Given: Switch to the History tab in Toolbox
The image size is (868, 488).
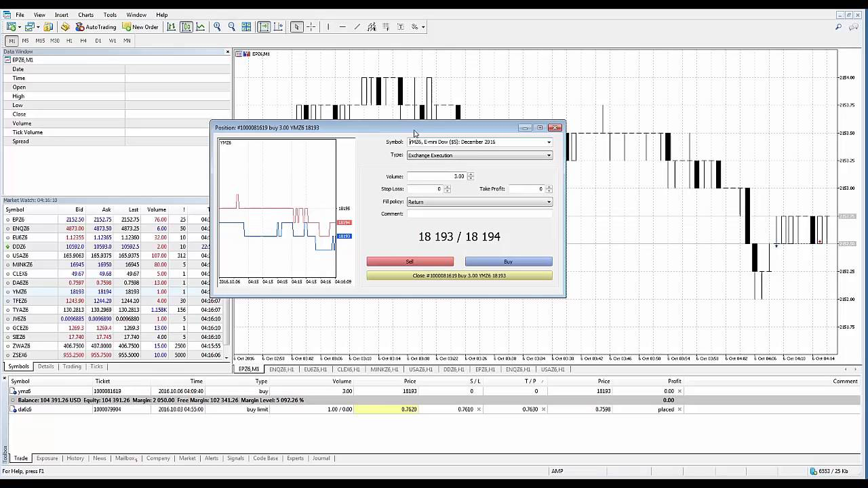Looking at the screenshot, I should pyautogui.click(x=75, y=459).
